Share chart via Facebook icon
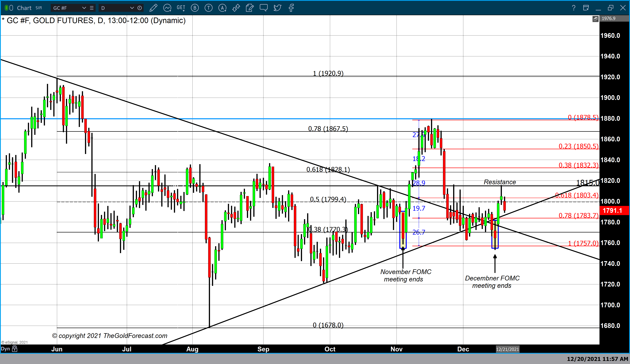630x364 pixels. pos(291,8)
